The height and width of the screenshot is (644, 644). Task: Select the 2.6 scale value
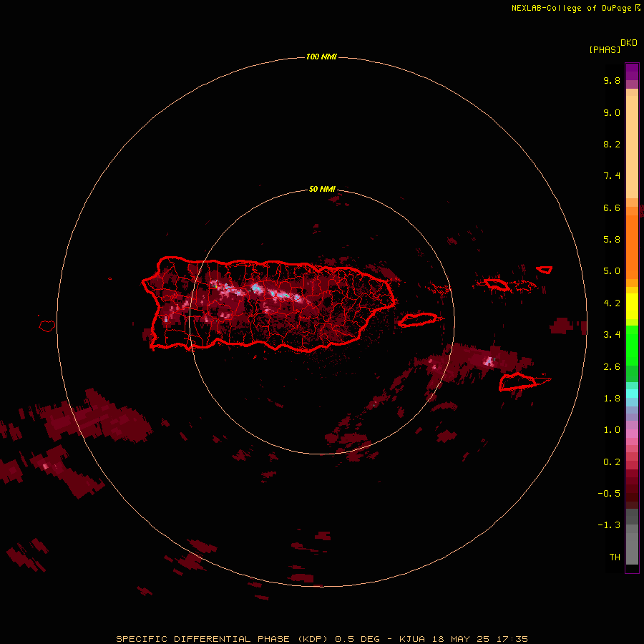pyautogui.click(x=612, y=367)
